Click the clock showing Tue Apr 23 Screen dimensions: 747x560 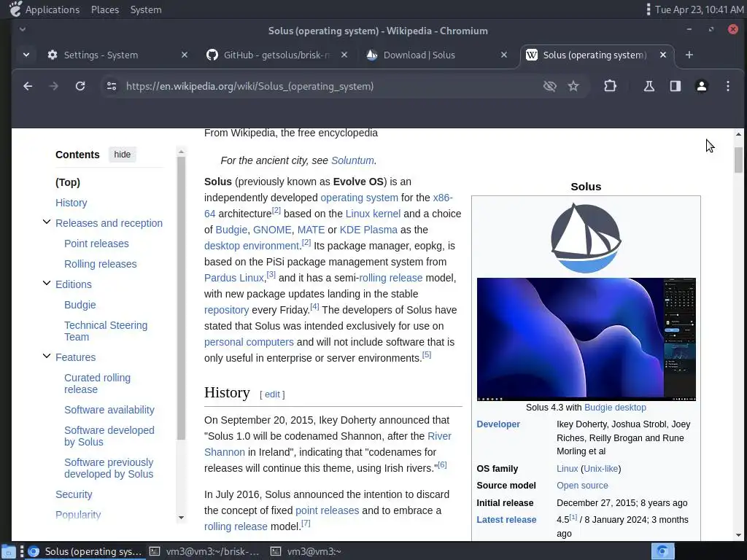pyautogui.click(x=699, y=9)
